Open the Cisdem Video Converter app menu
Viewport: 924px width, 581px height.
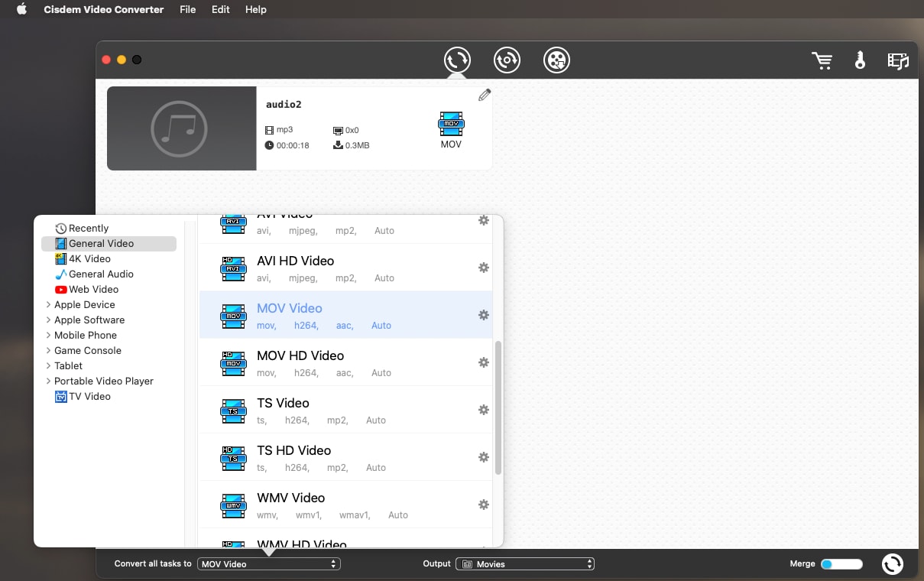[x=104, y=9]
